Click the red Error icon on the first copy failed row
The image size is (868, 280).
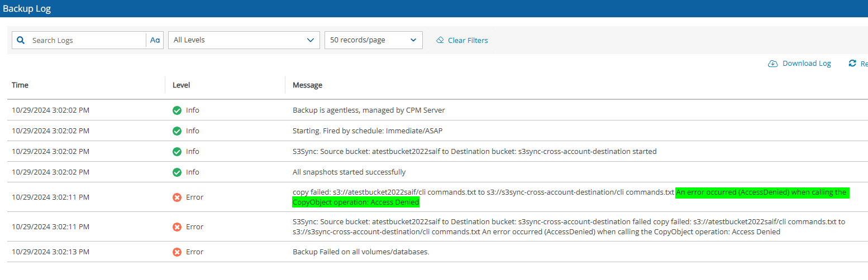(x=177, y=197)
